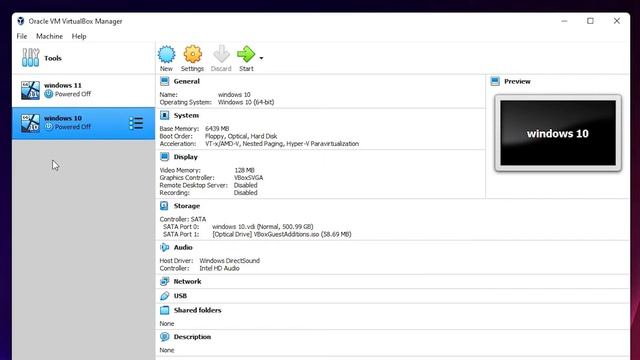This screenshot has height=360, width=640.
Task: Click the System section chip icon
Action: tap(164, 116)
